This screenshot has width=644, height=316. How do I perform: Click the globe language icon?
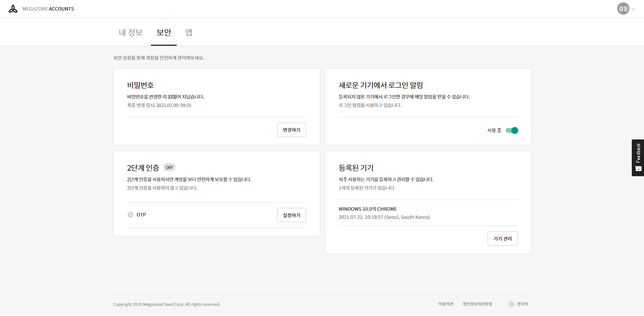[511, 304]
